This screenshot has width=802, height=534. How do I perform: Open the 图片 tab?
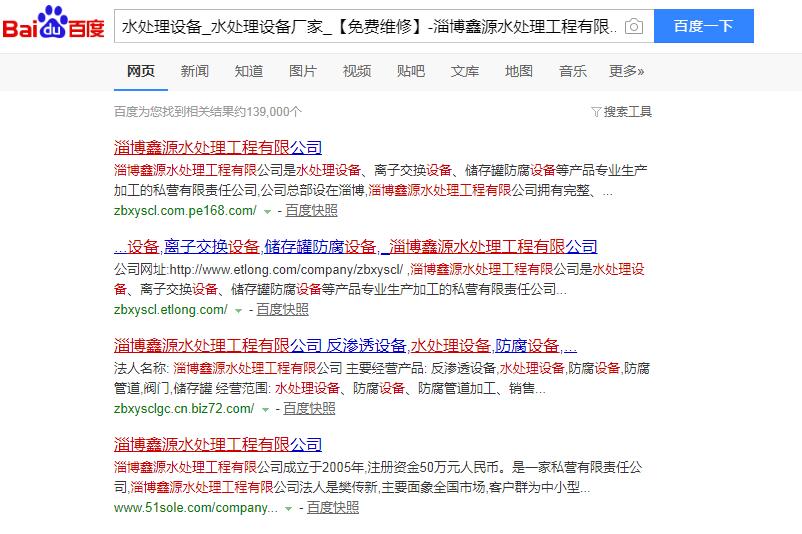303,71
